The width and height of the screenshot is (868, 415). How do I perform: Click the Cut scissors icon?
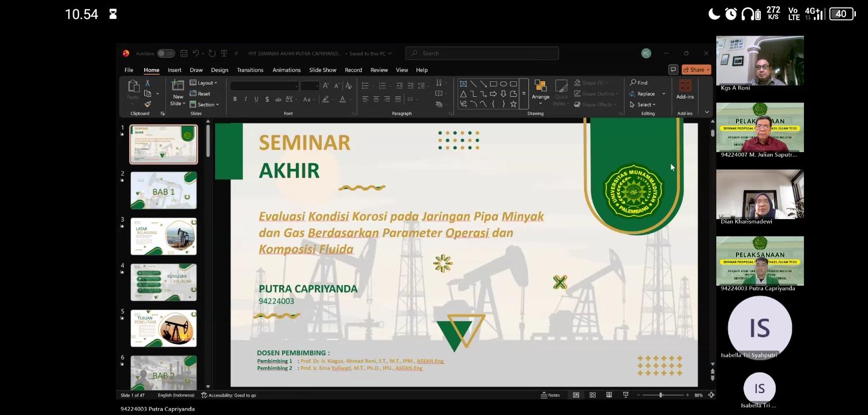(x=148, y=83)
